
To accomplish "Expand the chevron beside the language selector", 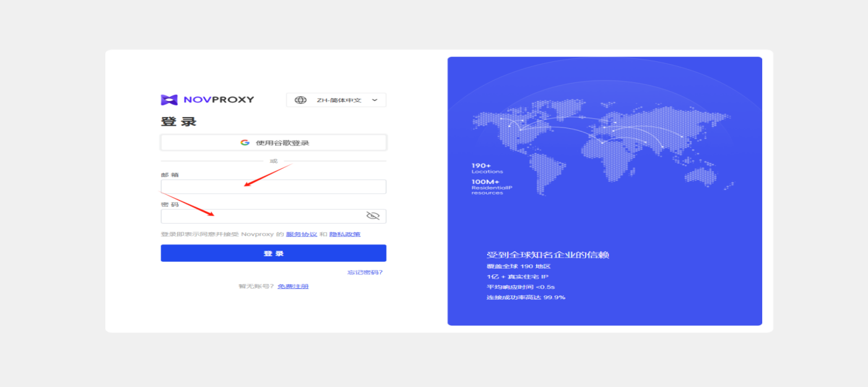I will coord(375,99).
